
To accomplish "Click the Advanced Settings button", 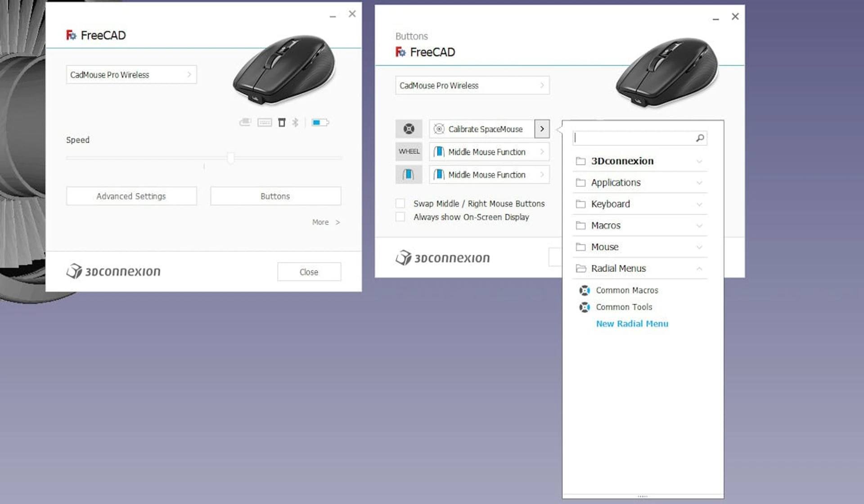I will 131,196.
